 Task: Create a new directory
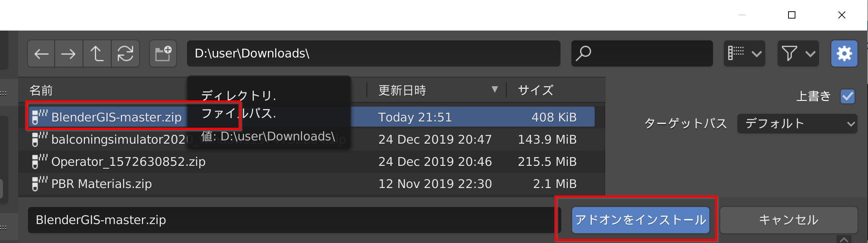tap(163, 54)
